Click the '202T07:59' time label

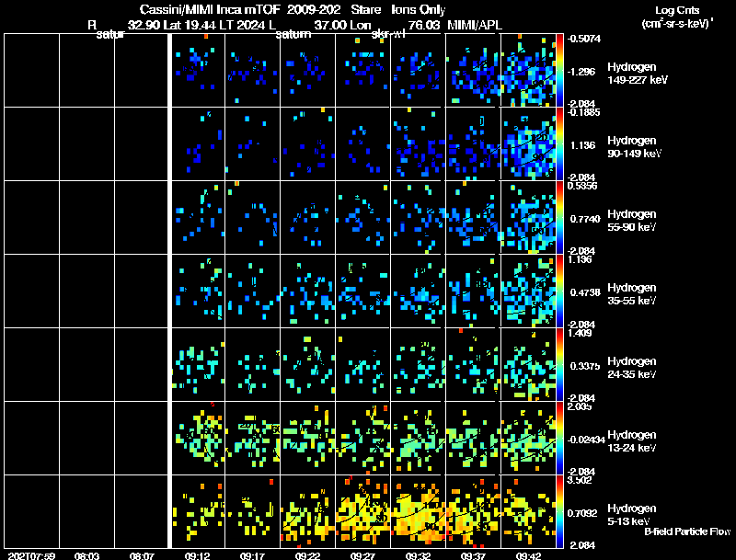31,555
